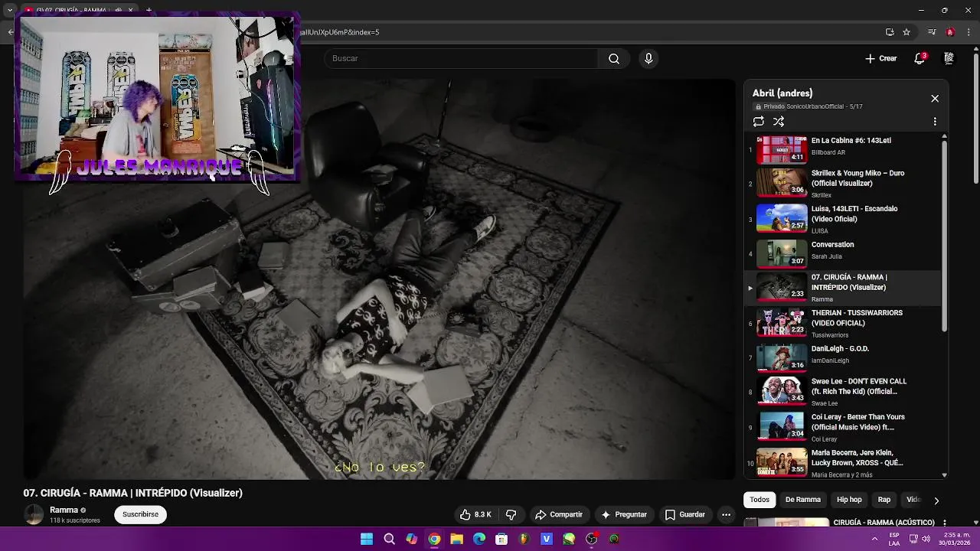Open the blue V app in taskbar
980x551 pixels.
[x=547, y=540]
